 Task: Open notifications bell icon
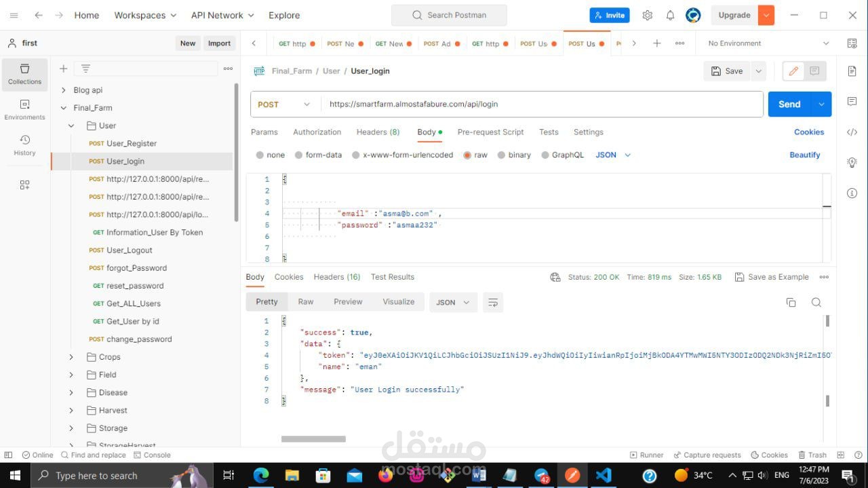point(670,15)
